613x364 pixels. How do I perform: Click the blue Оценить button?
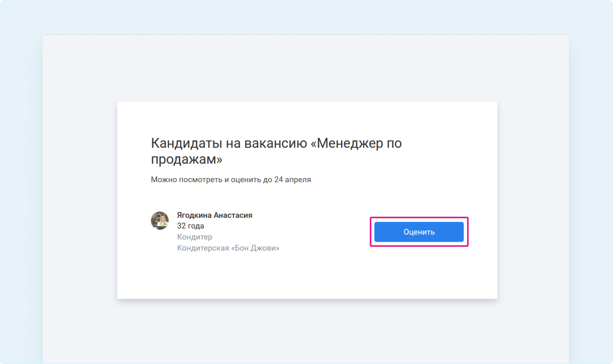click(419, 232)
